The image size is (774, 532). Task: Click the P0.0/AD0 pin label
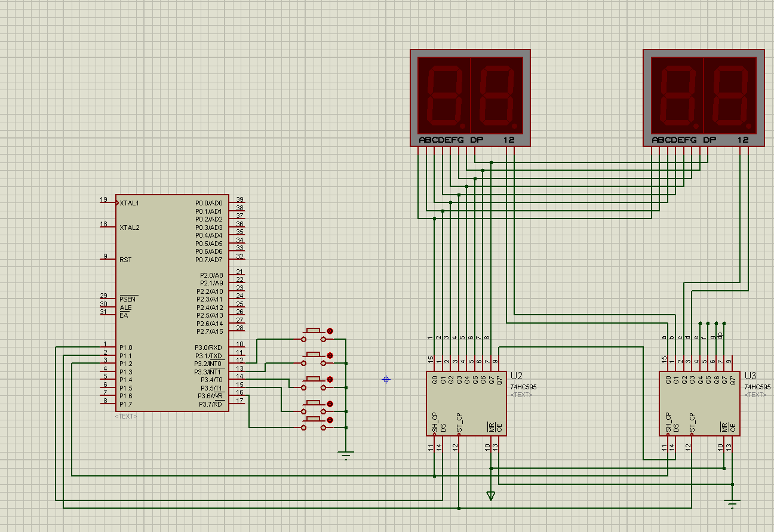[209, 203]
